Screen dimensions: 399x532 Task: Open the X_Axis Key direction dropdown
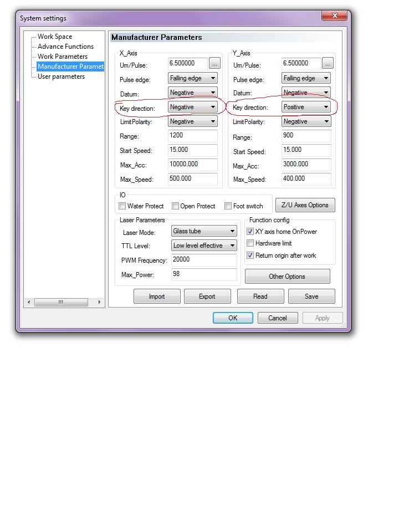[x=192, y=107]
